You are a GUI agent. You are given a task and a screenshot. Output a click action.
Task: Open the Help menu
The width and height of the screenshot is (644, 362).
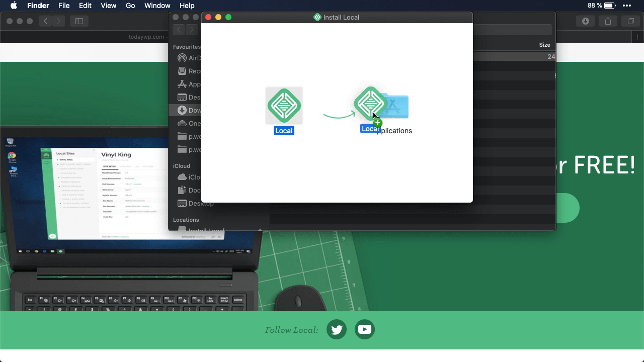187,6
